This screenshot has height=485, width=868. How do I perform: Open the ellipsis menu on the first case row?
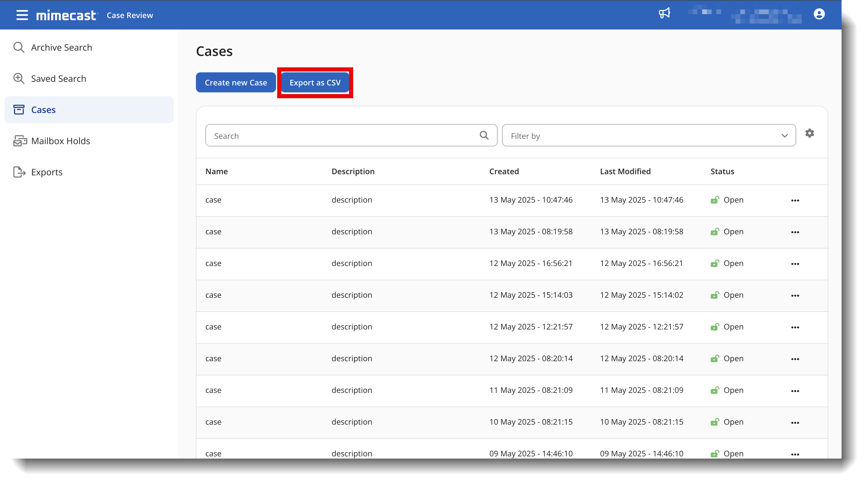coord(795,200)
